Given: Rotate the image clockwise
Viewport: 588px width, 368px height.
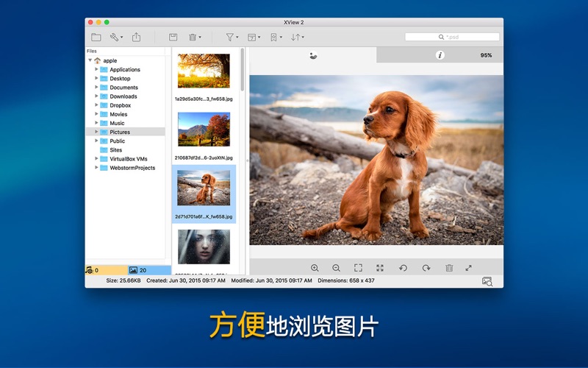Looking at the screenshot, I should (x=426, y=268).
